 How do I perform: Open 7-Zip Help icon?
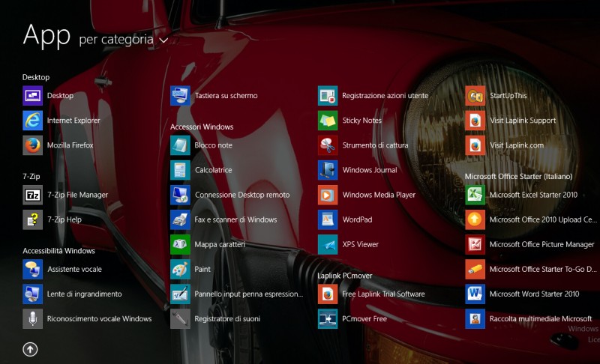tap(32, 219)
